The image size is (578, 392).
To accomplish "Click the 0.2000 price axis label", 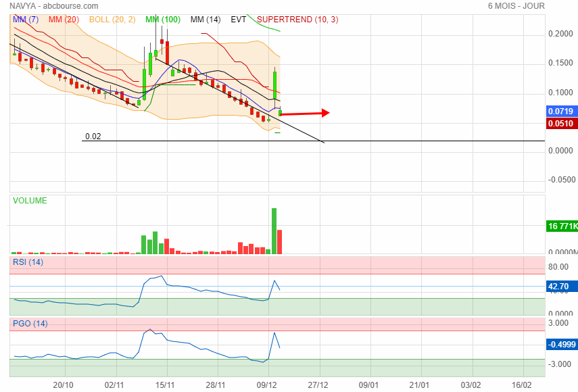I will click(560, 34).
